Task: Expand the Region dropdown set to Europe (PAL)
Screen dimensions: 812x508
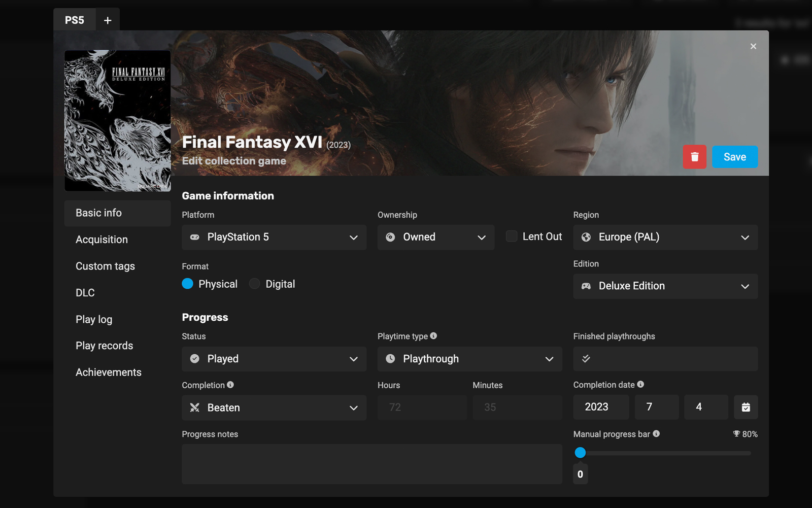Action: coord(665,237)
